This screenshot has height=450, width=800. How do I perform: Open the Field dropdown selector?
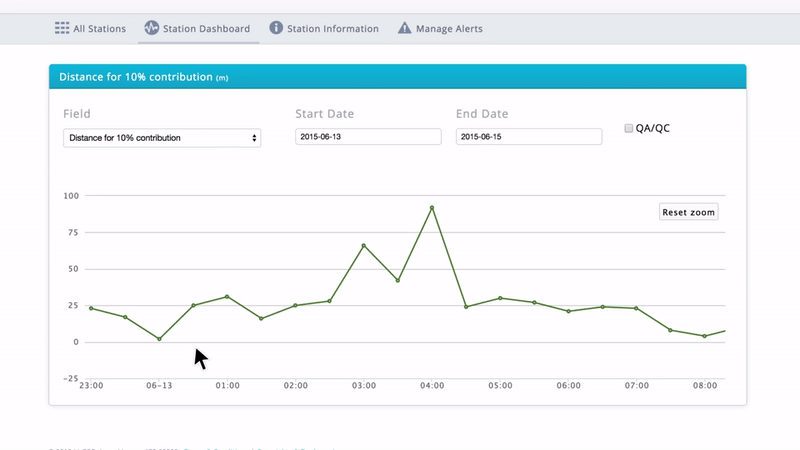coord(162,137)
